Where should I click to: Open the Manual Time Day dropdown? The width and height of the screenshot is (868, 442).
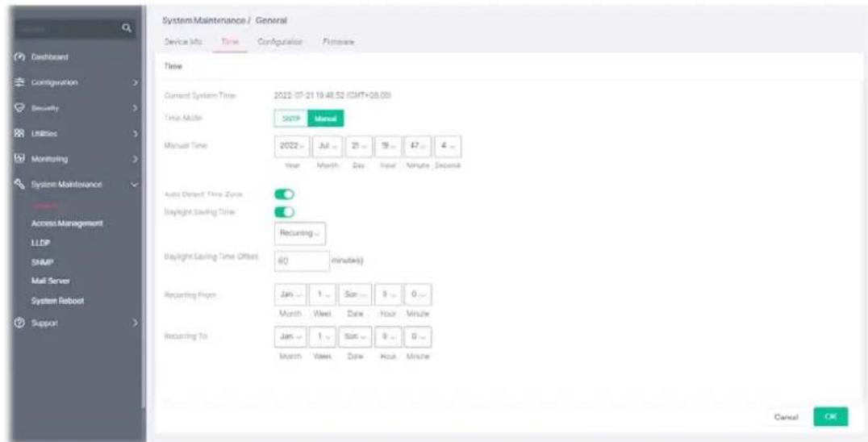(359, 147)
